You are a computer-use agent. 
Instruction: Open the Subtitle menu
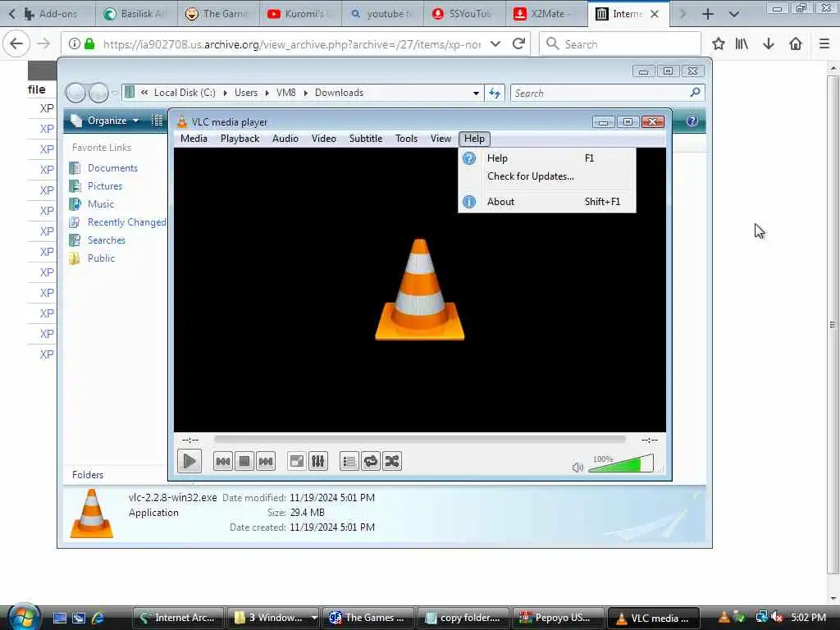(366, 139)
